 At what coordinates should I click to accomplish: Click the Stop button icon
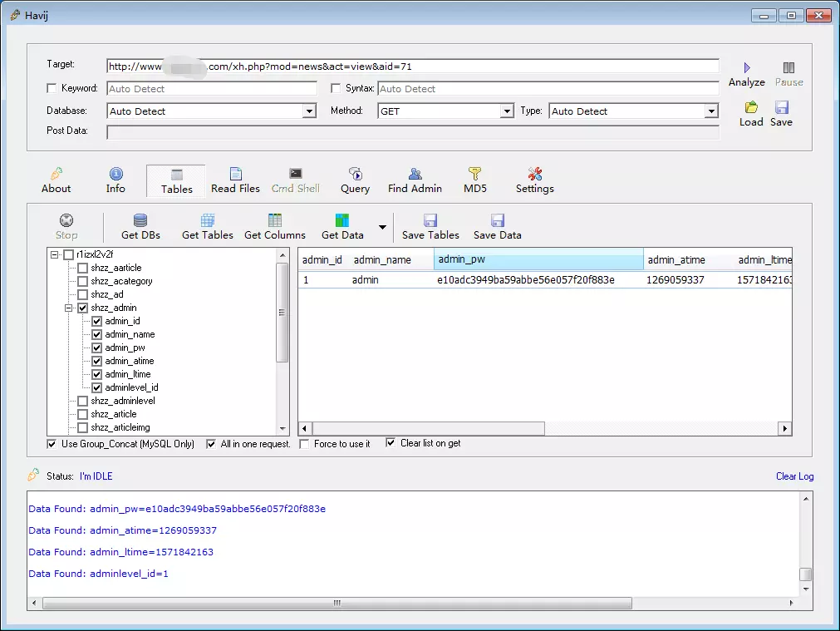(x=66, y=220)
